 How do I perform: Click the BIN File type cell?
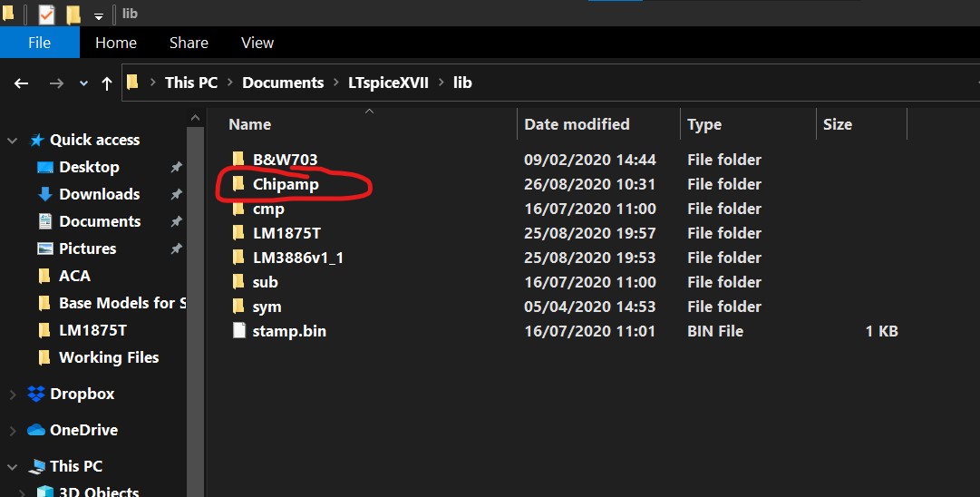[x=715, y=331]
